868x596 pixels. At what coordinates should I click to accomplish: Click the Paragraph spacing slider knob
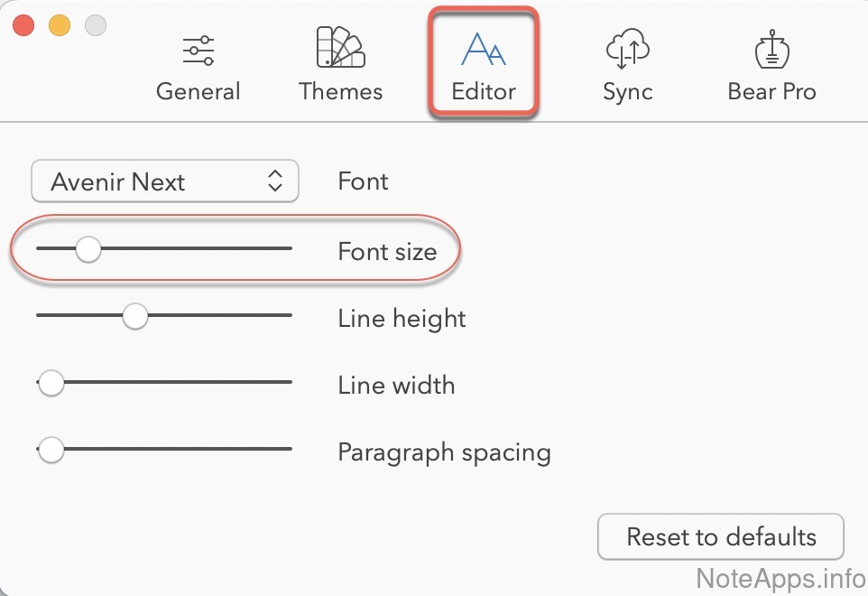pos(51,449)
